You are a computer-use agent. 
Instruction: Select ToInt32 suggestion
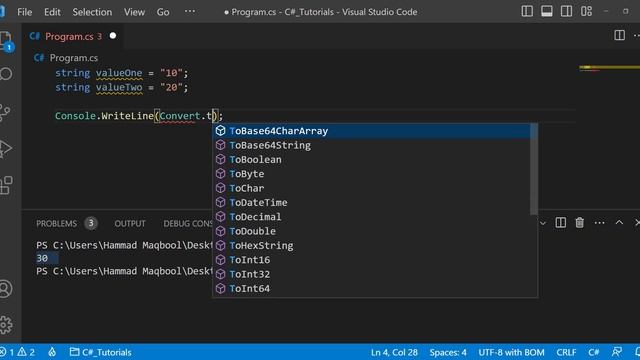371,274
